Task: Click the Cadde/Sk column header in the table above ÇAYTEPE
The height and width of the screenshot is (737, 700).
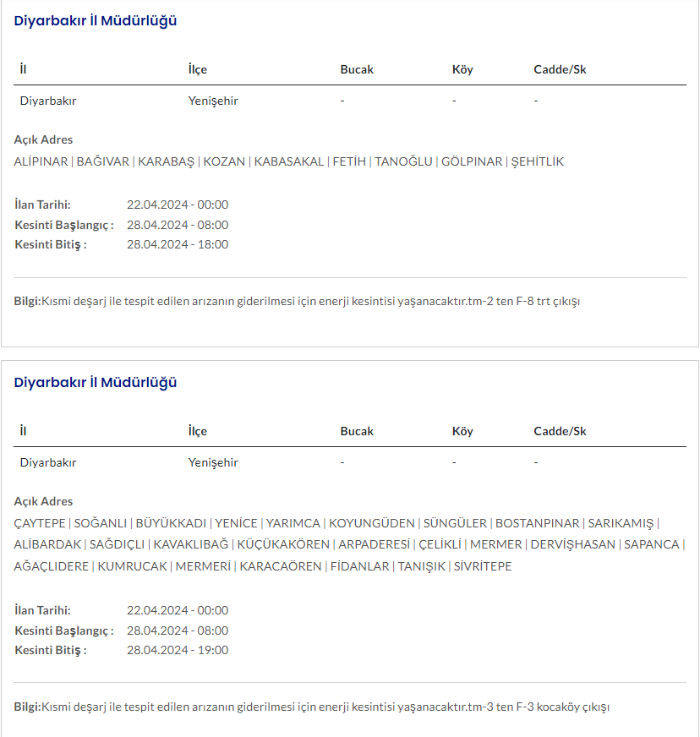Action: click(x=560, y=431)
